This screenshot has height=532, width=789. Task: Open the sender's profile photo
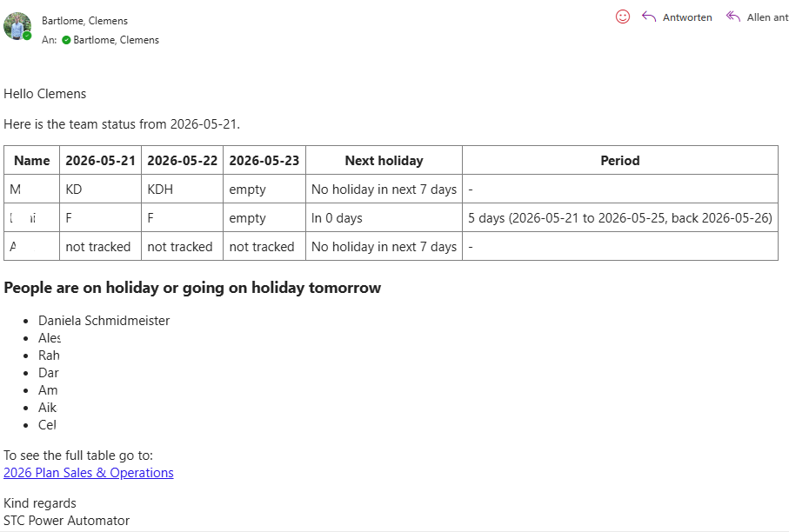pyautogui.click(x=17, y=26)
